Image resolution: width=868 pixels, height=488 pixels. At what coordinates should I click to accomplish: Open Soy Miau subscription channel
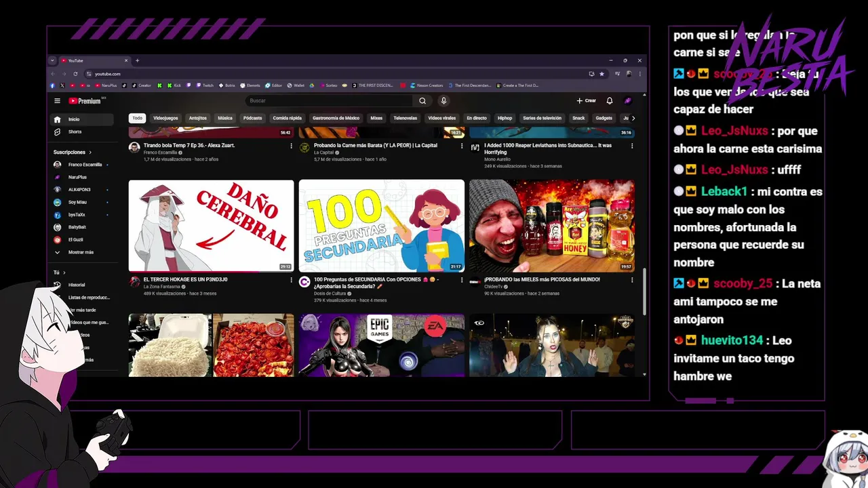[81, 202]
